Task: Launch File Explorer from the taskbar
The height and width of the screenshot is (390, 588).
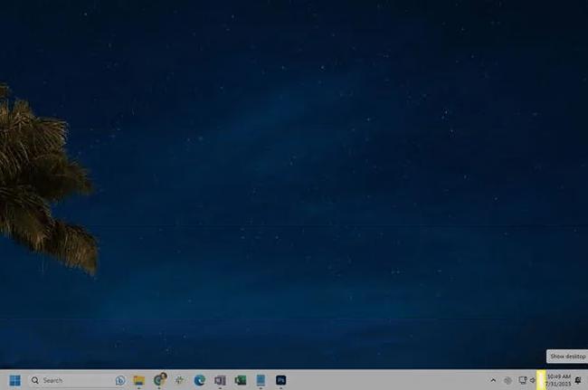Action: tap(139, 380)
